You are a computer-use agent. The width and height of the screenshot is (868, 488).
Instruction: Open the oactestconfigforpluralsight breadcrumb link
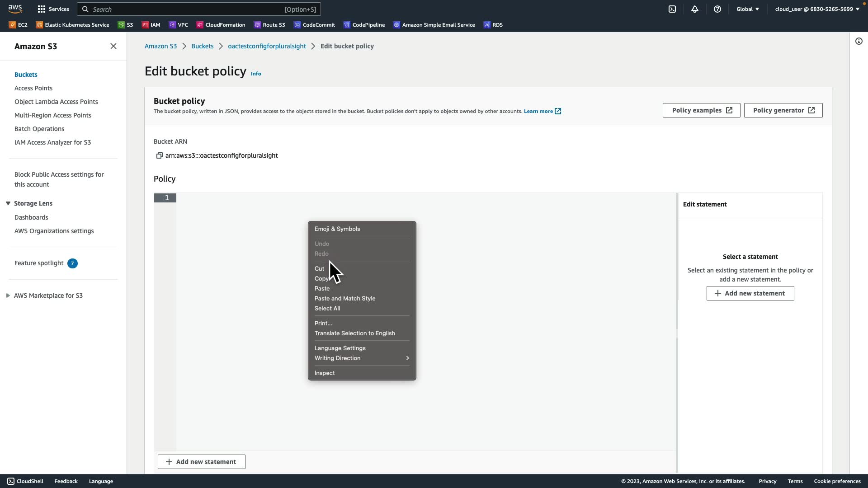tap(267, 46)
